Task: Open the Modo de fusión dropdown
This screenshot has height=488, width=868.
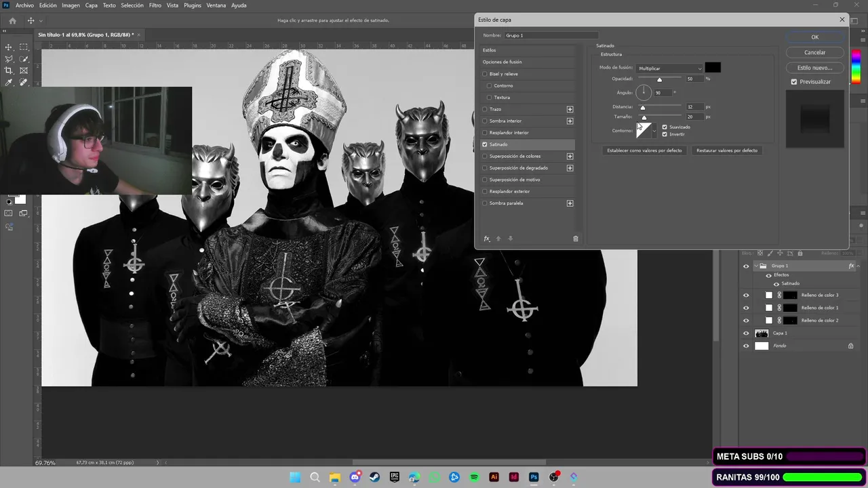Action: click(x=669, y=68)
